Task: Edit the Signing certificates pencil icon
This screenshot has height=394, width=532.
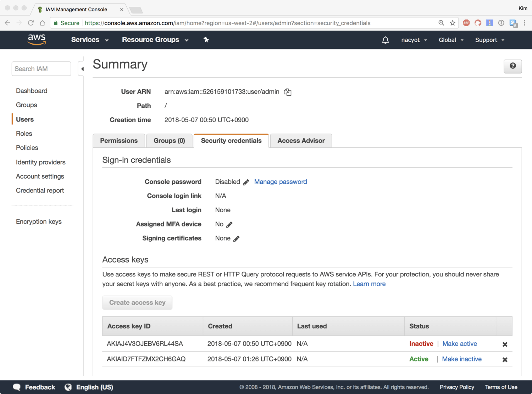Action: coord(237,239)
